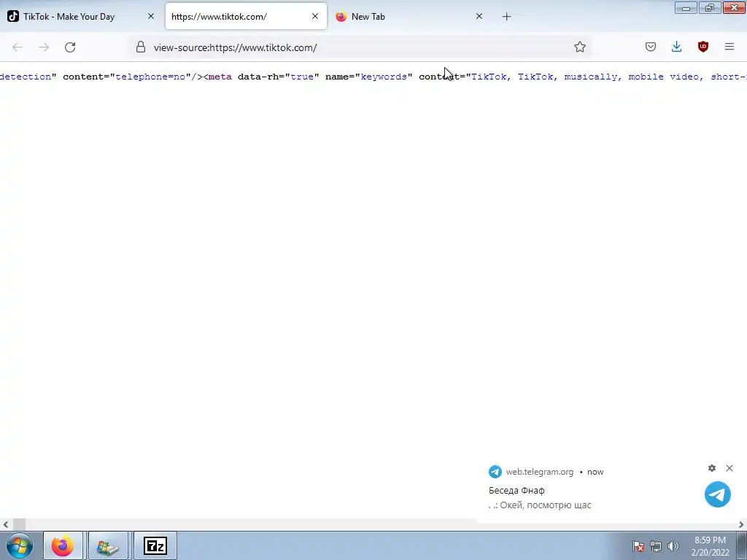Open the volume control tray icon
747x560 pixels.
673,546
